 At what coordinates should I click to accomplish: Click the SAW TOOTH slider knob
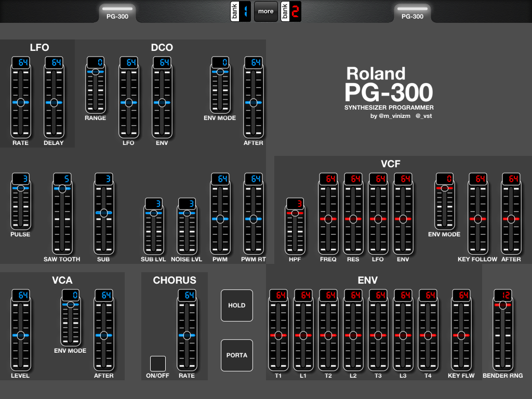click(x=62, y=189)
